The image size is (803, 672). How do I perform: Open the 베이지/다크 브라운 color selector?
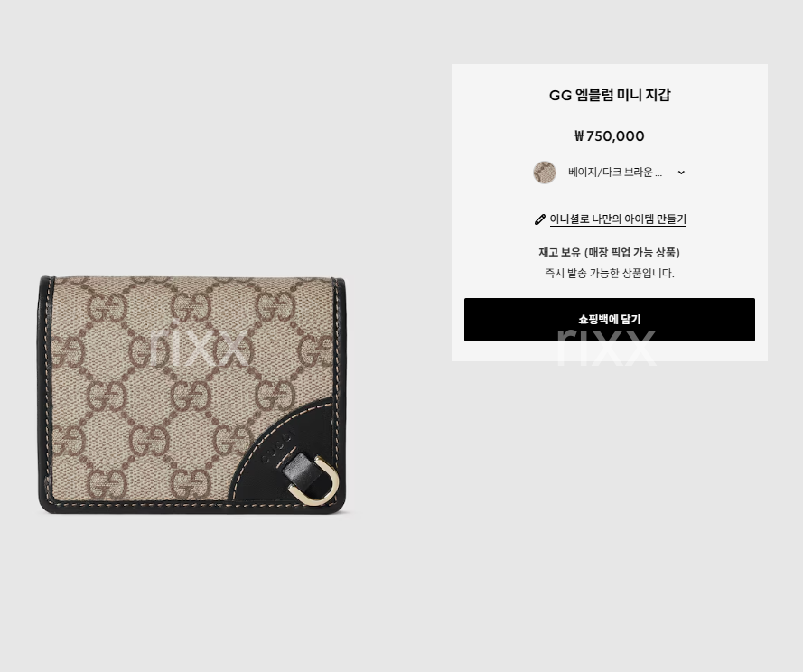[x=610, y=173]
